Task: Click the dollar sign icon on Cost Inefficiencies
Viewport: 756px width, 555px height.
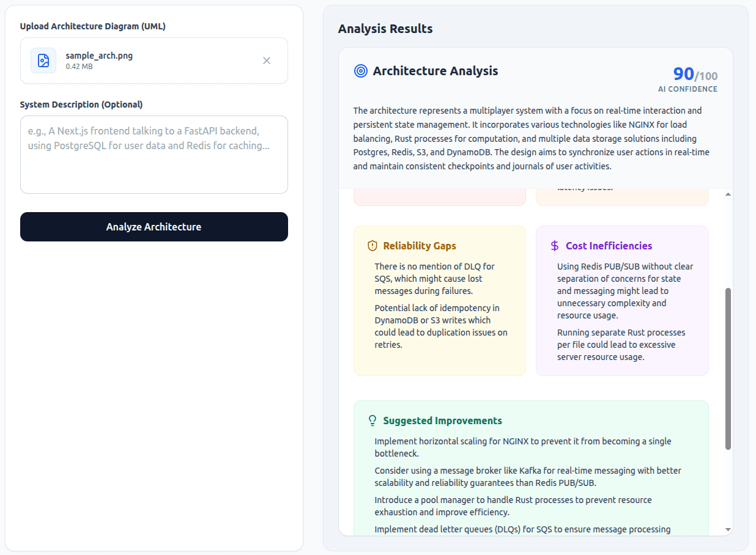Action: 554,245
